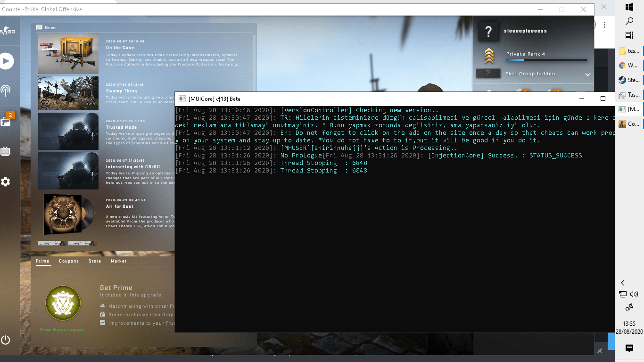Image resolution: width=644 pixels, height=362 pixels.
Task: Select the Prime tab
Action: coord(42,261)
